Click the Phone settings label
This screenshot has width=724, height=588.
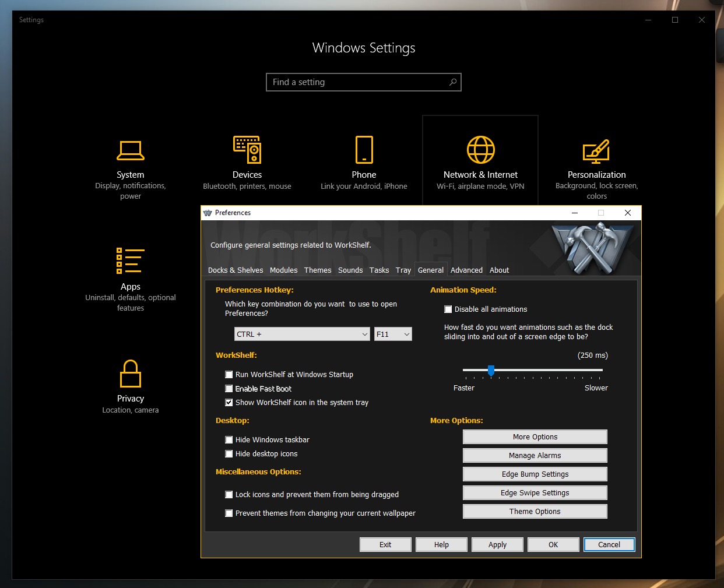click(364, 175)
